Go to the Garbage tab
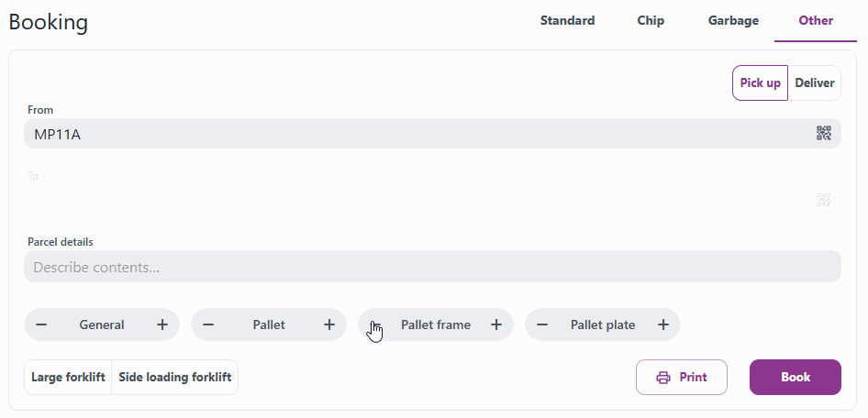The width and height of the screenshot is (868, 418). [x=733, y=20]
